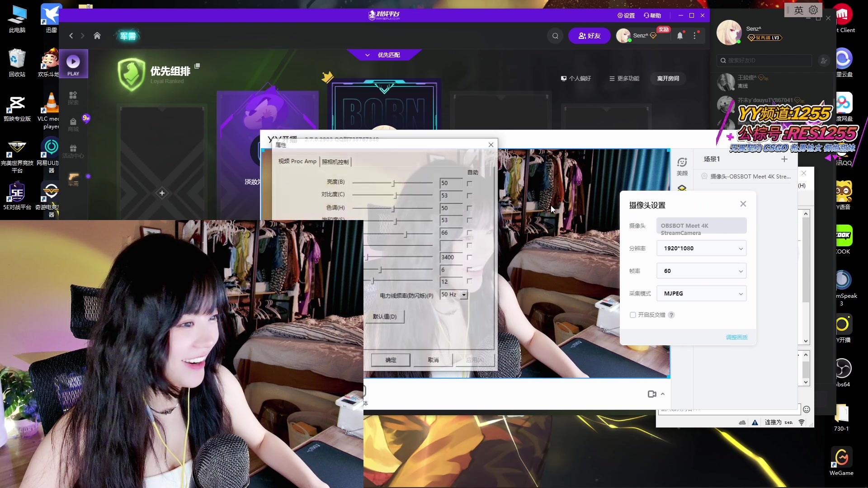This screenshot has width=868, height=488.
Task: Tick auto checkbox beside value 6
Action: (469, 269)
